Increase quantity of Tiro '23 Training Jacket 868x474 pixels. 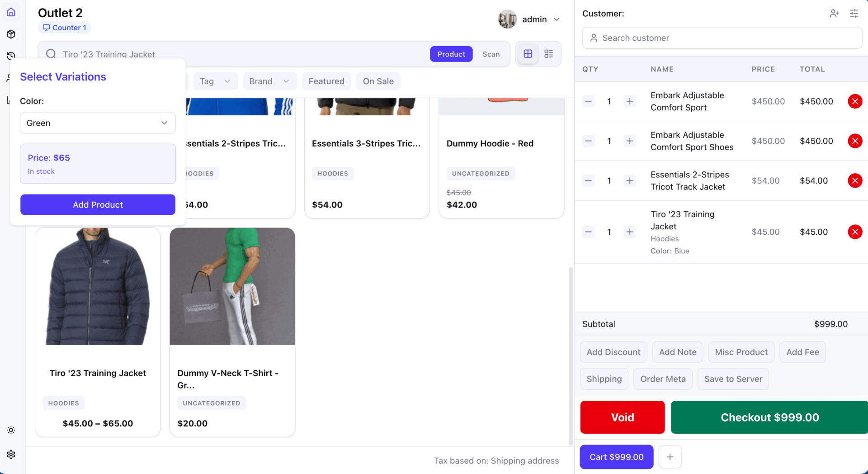[x=630, y=232]
